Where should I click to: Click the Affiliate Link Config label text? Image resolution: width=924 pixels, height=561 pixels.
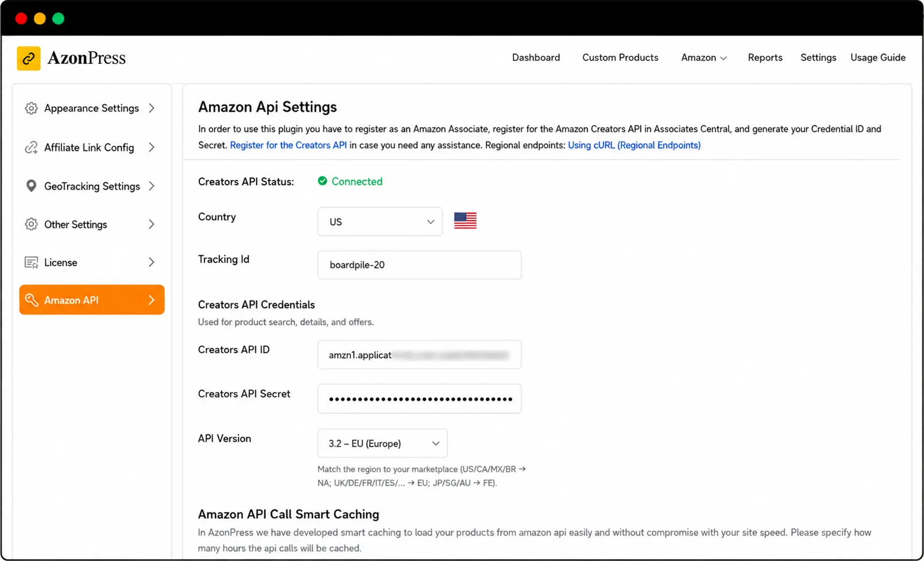pyautogui.click(x=89, y=148)
